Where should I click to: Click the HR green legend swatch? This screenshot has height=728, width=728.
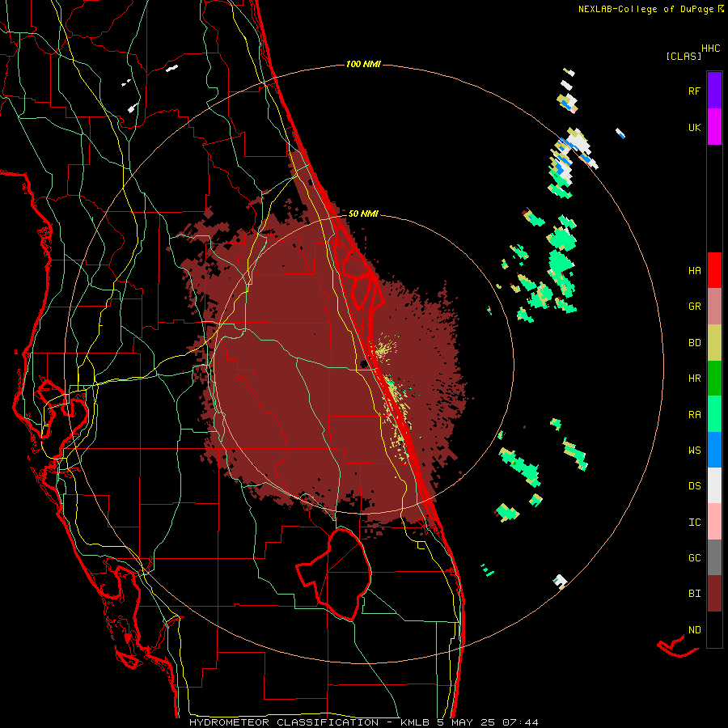click(714, 379)
